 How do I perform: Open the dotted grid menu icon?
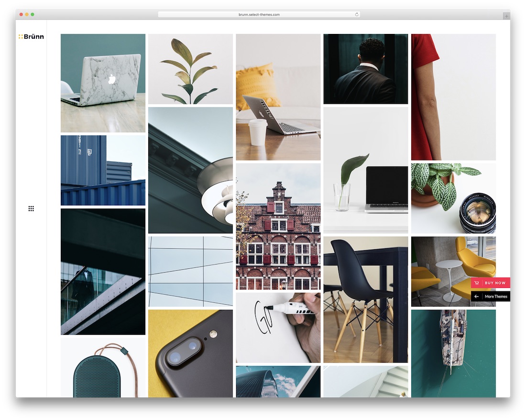(x=31, y=209)
